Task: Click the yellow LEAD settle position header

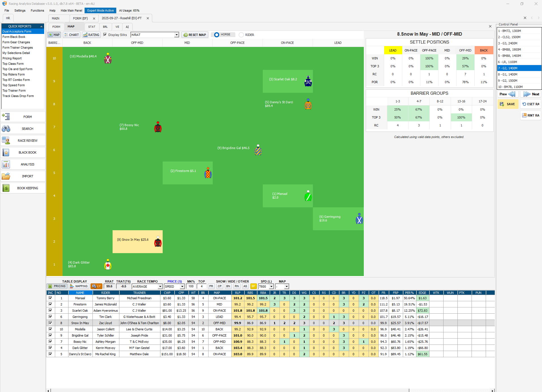Action: point(393,50)
